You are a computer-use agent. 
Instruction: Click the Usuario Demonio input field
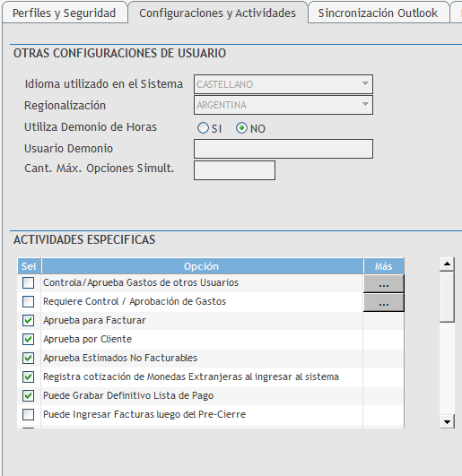click(x=283, y=149)
